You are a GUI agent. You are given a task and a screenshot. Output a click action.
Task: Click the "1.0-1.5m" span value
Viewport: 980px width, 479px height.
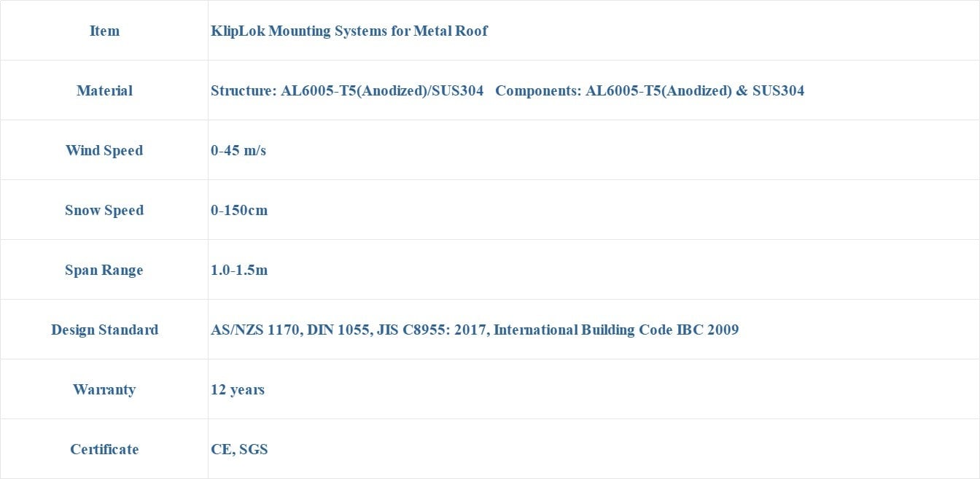click(x=239, y=270)
